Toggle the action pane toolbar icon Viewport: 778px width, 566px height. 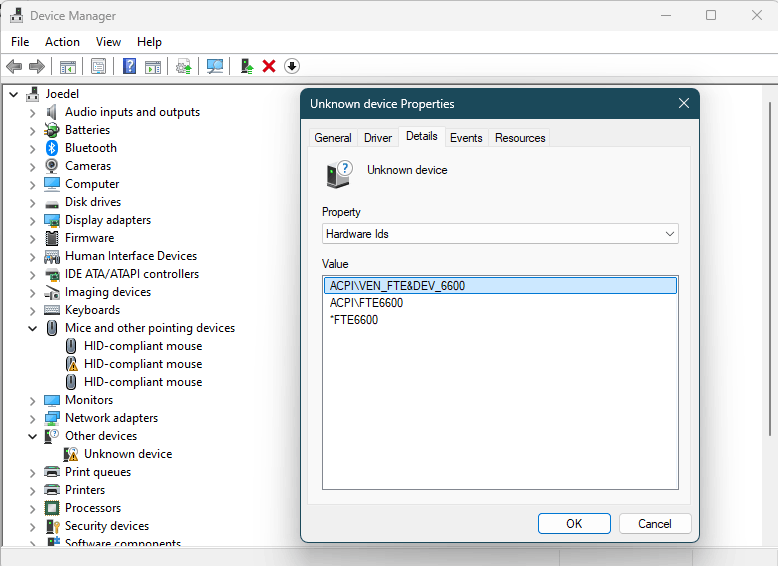coord(153,66)
